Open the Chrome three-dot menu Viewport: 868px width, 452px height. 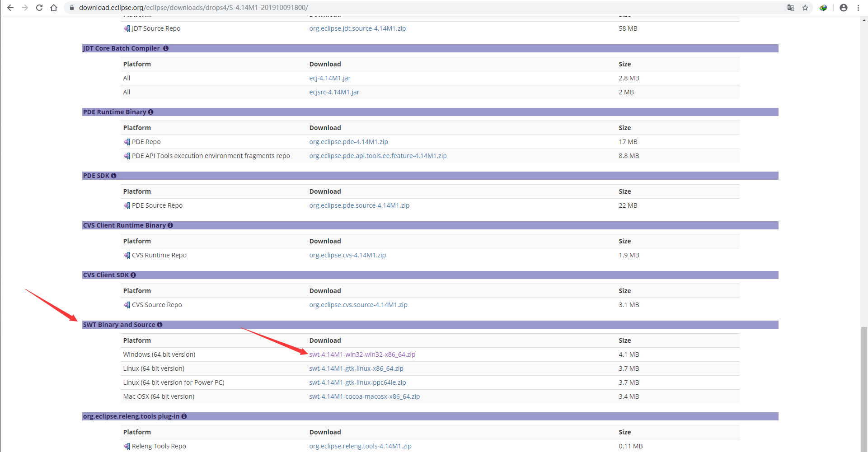pos(859,8)
